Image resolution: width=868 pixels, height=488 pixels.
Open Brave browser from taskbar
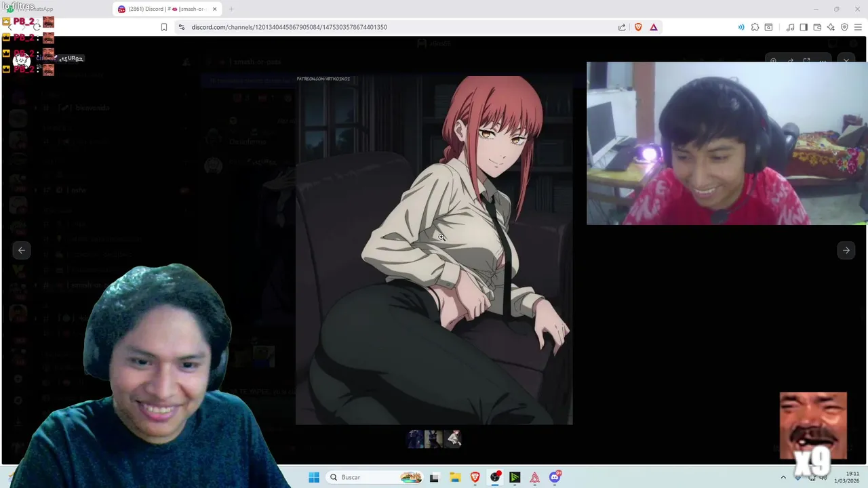(475, 477)
